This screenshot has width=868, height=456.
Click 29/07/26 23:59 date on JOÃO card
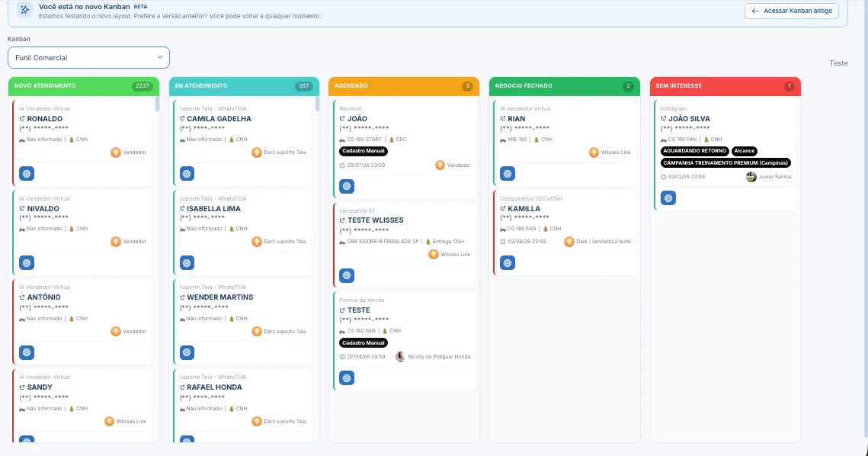(366, 165)
